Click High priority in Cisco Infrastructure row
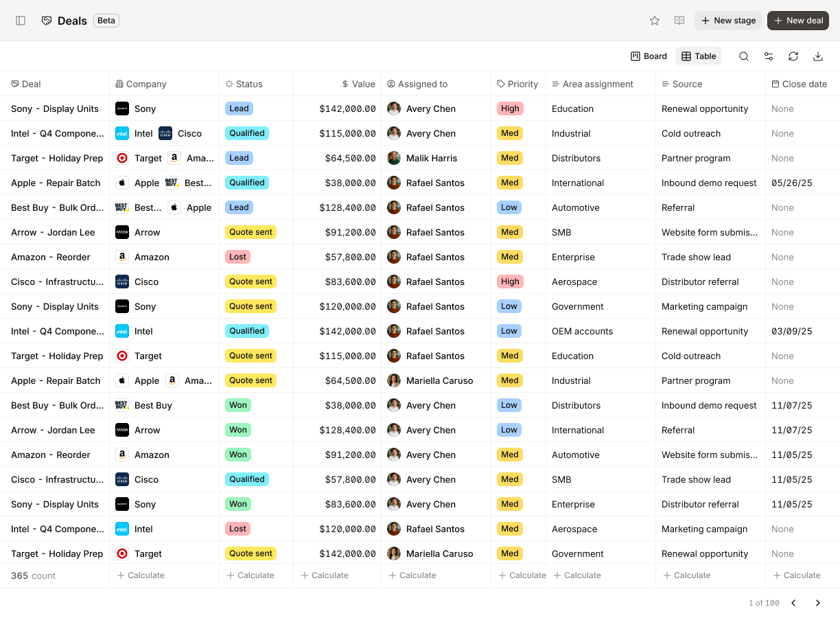The height and width of the screenshot is (618, 840). 510,282
